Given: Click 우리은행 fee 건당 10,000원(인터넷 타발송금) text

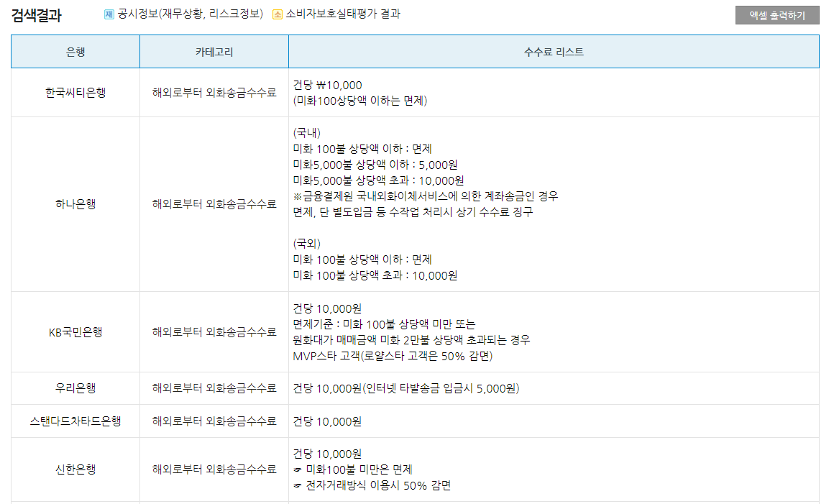Looking at the screenshot, I should (405, 389).
